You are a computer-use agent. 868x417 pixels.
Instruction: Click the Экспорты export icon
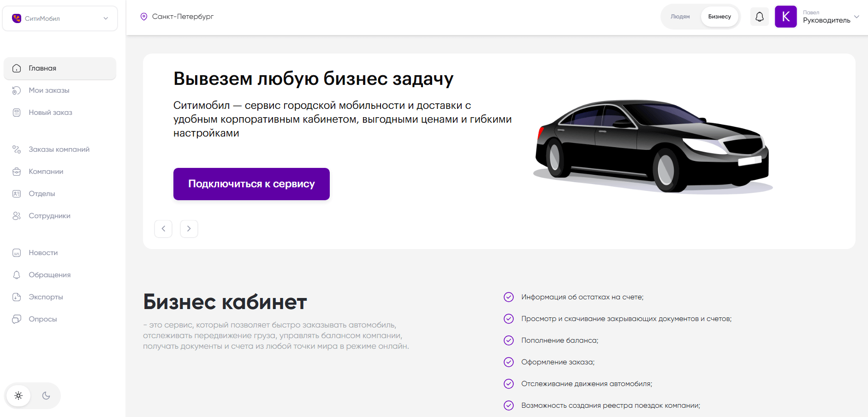17,297
